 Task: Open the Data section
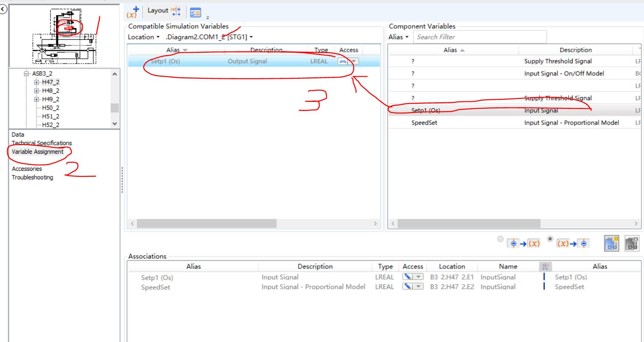18,134
